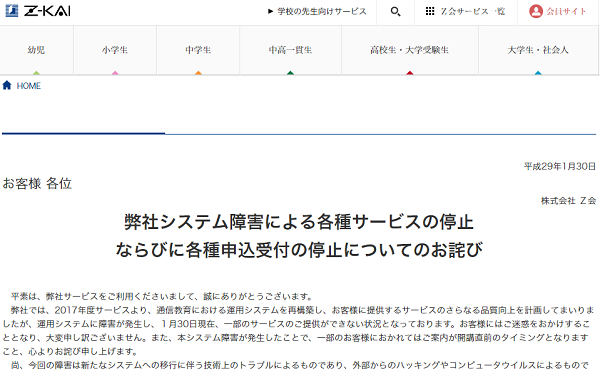Click the HOME breadcrumb link
The height and width of the screenshot is (371, 600).
point(28,86)
